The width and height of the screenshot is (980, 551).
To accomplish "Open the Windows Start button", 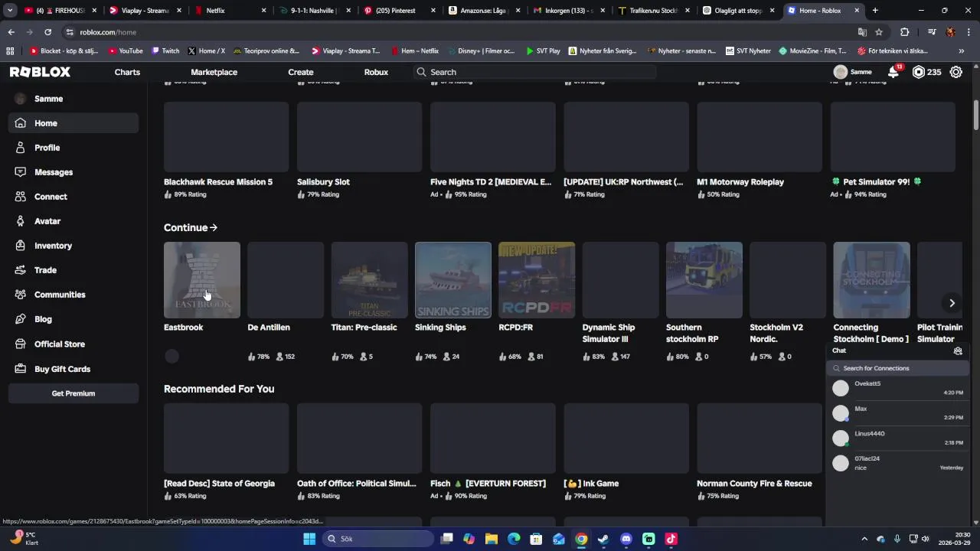I will tap(309, 539).
